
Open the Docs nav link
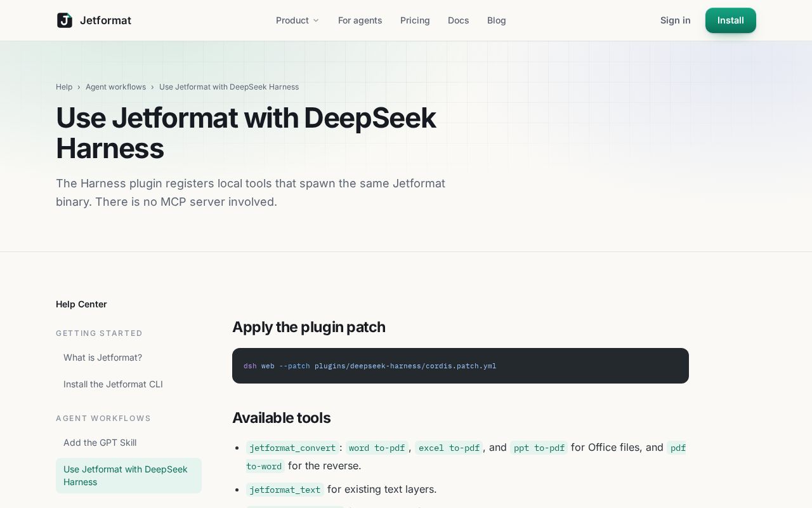pos(458,20)
